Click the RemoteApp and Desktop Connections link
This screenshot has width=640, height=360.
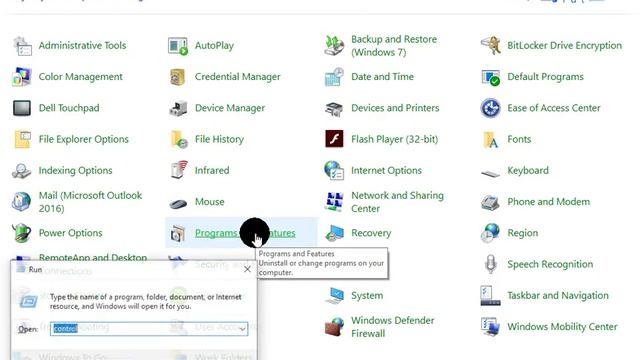[x=93, y=258]
